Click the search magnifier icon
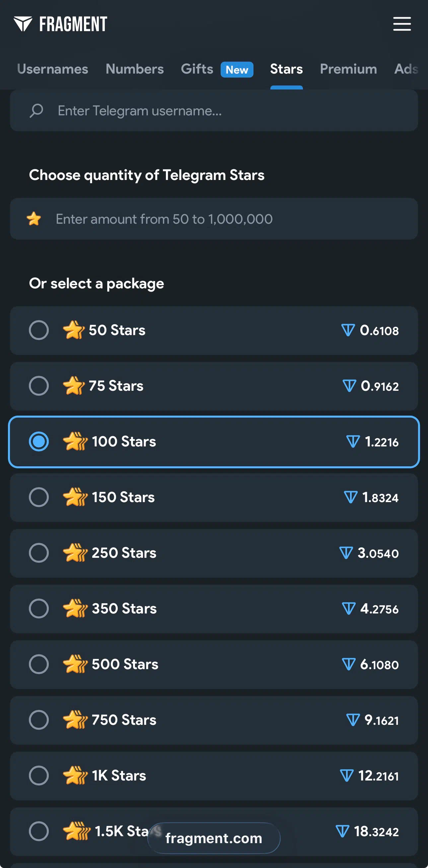This screenshot has width=428, height=868. coord(36,110)
